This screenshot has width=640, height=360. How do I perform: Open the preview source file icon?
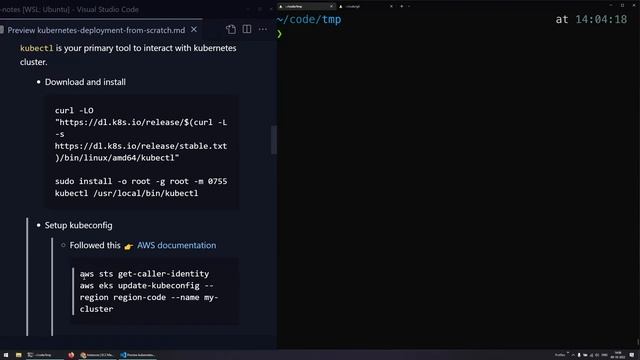(x=231, y=29)
